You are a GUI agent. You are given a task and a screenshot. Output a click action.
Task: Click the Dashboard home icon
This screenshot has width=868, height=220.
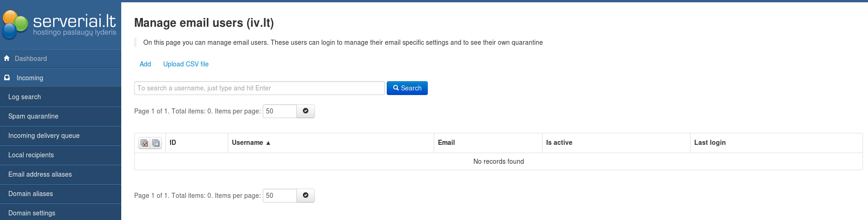[x=7, y=59]
